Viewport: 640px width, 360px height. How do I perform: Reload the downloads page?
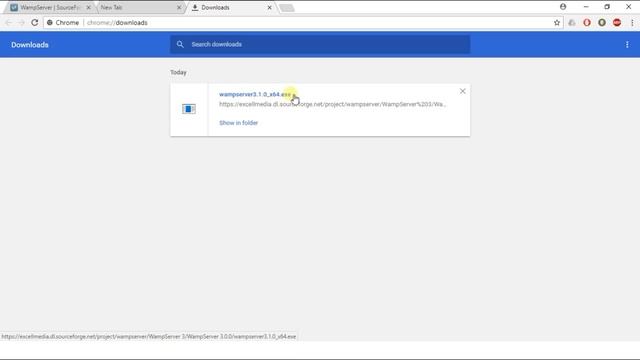(35, 23)
